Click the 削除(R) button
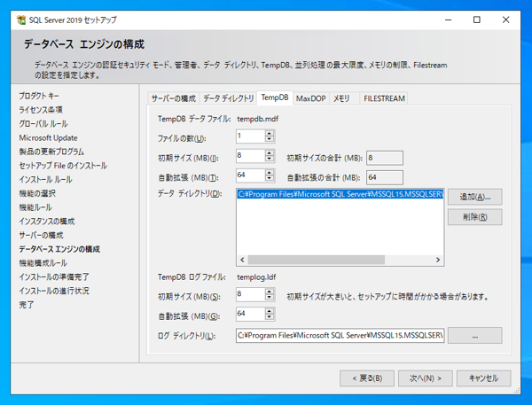 (475, 217)
